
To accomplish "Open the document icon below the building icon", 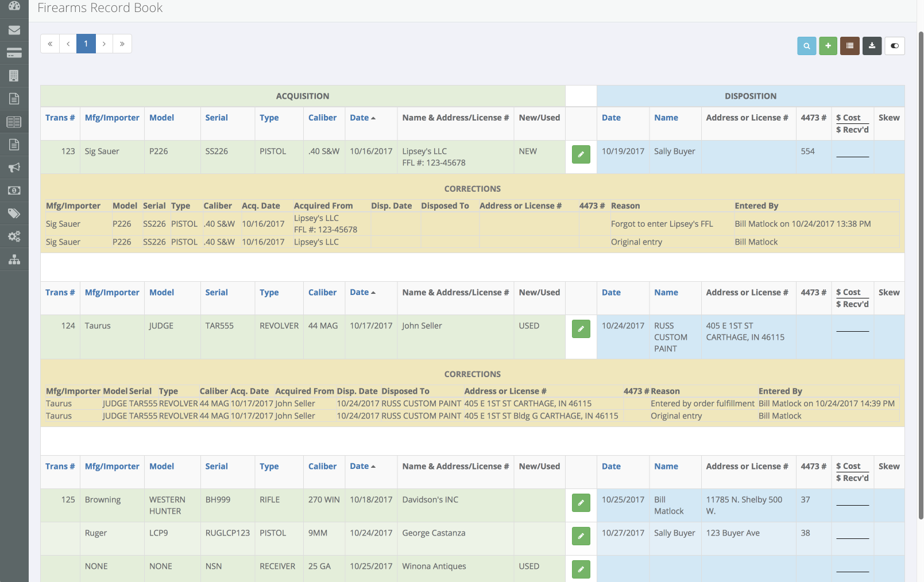I will (14, 99).
